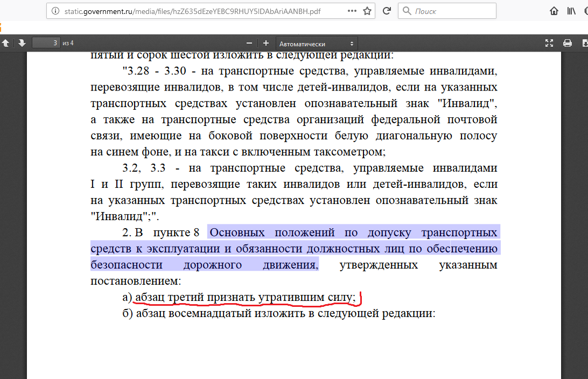The width and height of the screenshot is (588, 379).
Task: Show site information for government.ru
Action: (x=55, y=11)
